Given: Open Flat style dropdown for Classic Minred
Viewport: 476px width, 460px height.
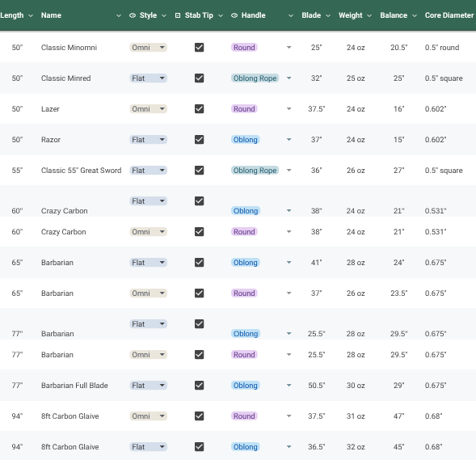Looking at the screenshot, I should [149, 78].
